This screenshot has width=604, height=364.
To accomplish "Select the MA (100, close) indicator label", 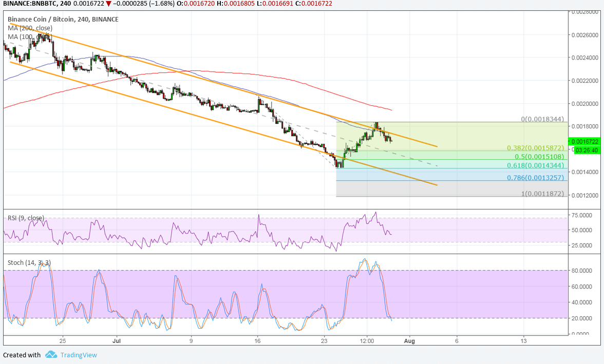I will click(30, 37).
